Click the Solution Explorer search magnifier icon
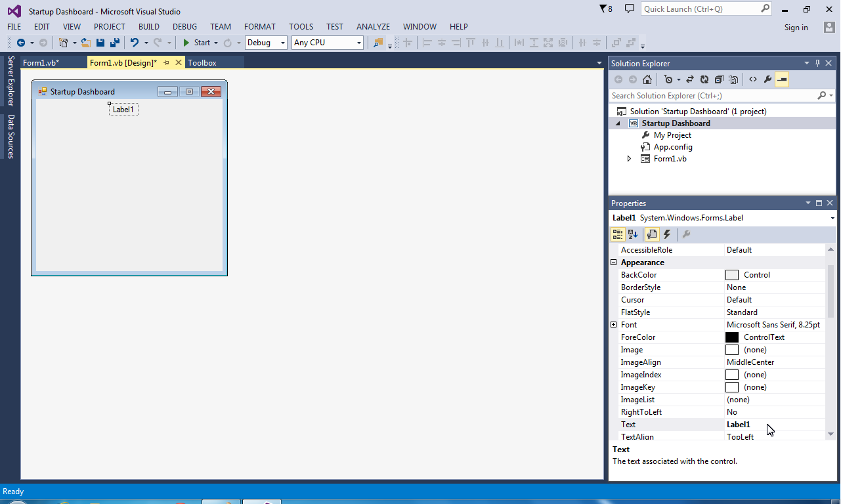The height and width of the screenshot is (504, 841). coord(821,96)
